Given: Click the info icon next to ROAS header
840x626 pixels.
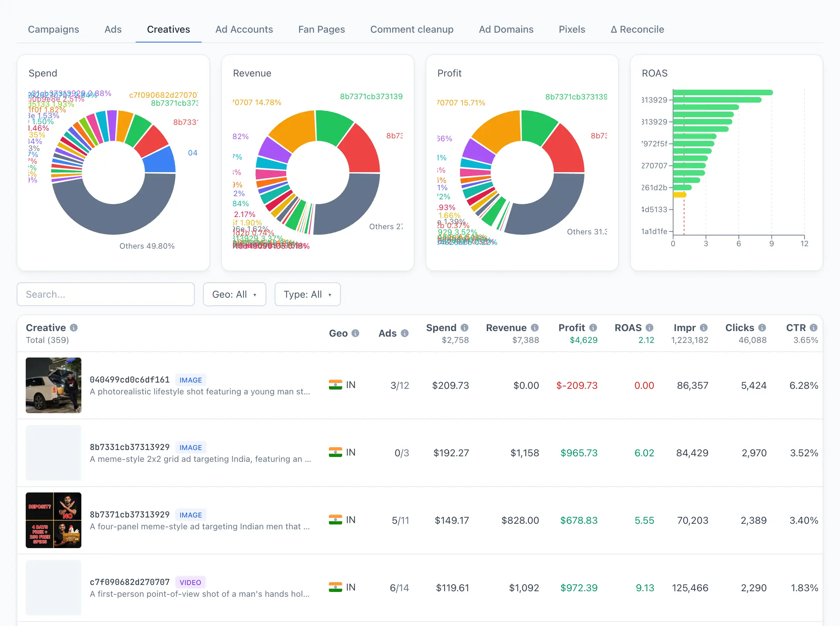Looking at the screenshot, I should [x=650, y=328].
